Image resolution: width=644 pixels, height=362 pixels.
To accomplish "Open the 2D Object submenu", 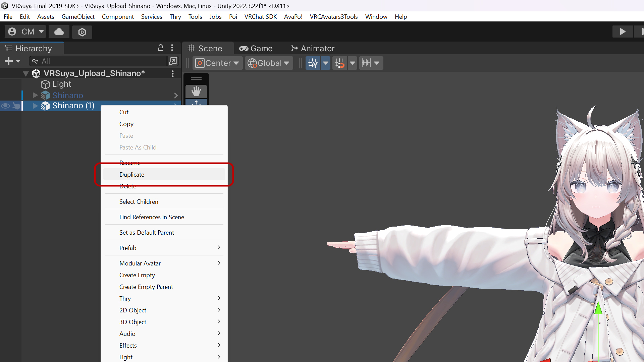I will click(x=164, y=310).
